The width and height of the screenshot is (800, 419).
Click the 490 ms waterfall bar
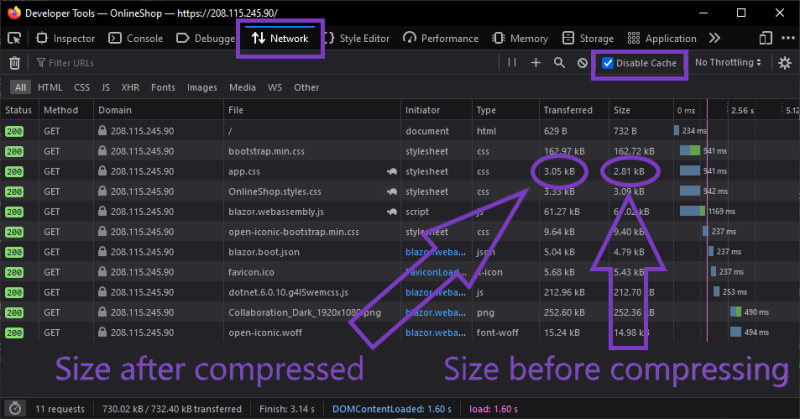click(736, 312)
